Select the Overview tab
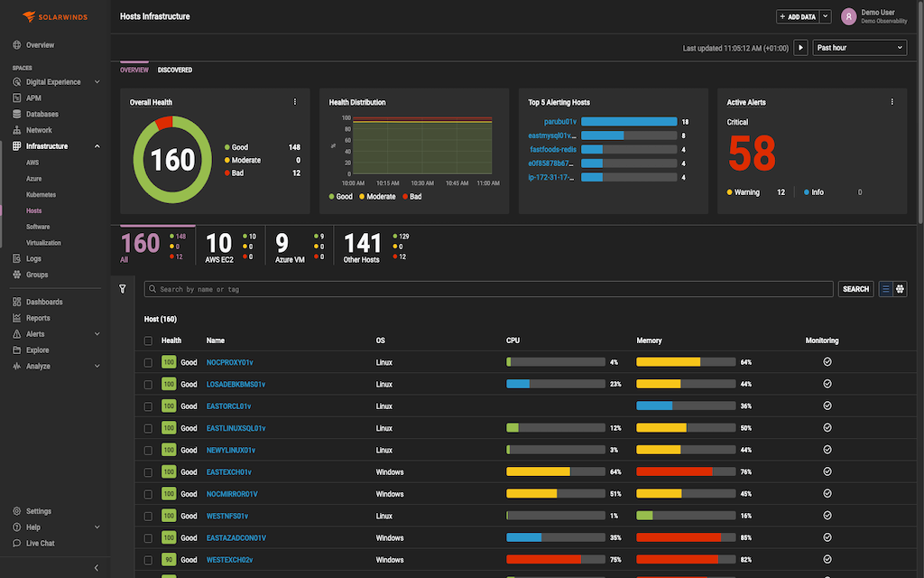The image size is (924, 578). (x=134, y=70)
